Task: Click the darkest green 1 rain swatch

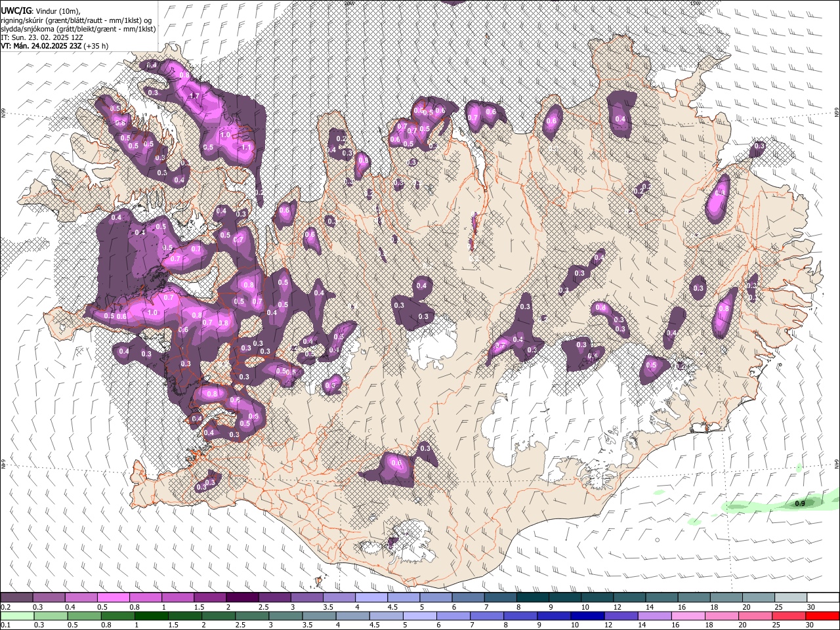Action: (x=151, y=616)
